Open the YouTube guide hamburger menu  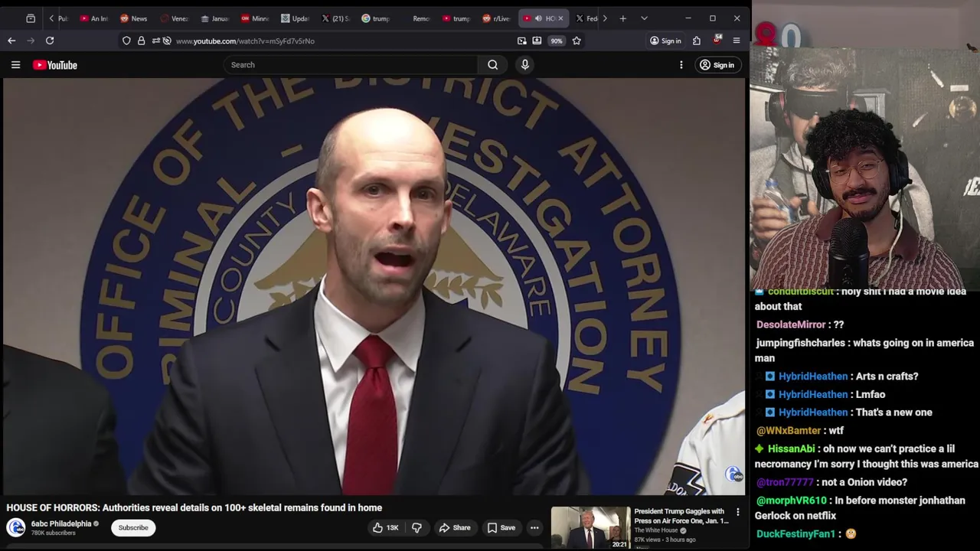[x=15, y=65]
